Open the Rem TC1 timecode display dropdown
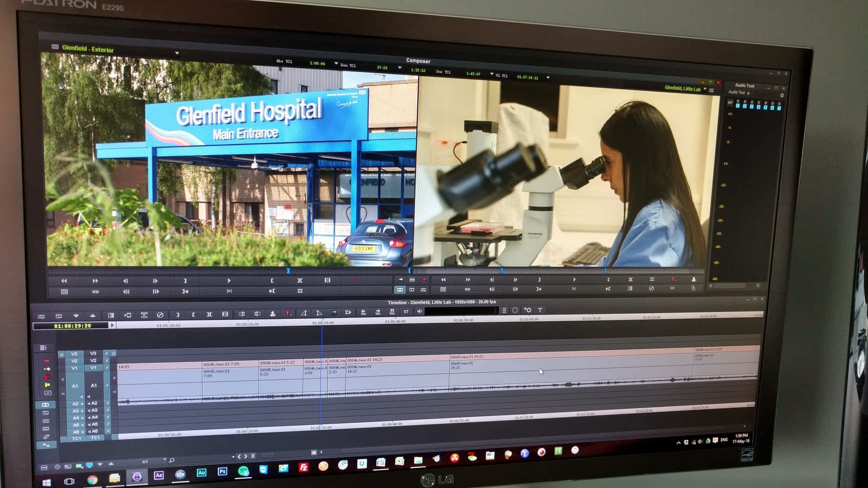The image size is (868, 488). tap(400, 68)
